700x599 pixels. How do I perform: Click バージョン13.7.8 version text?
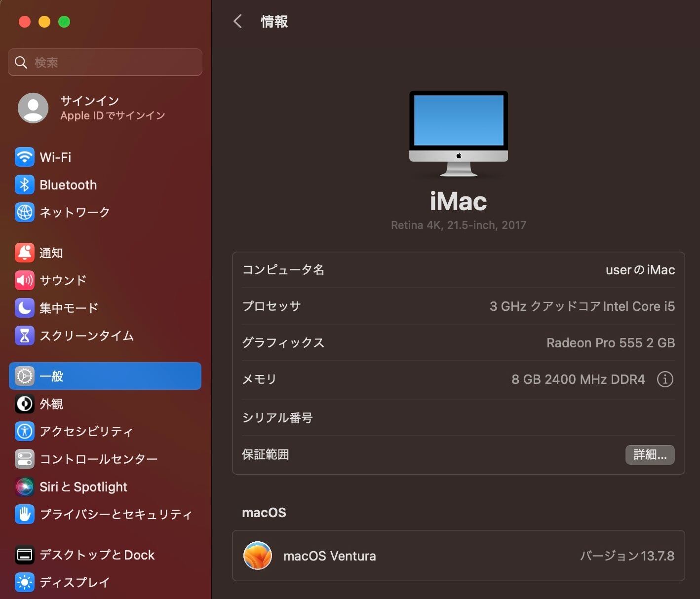tap(627, 556)
